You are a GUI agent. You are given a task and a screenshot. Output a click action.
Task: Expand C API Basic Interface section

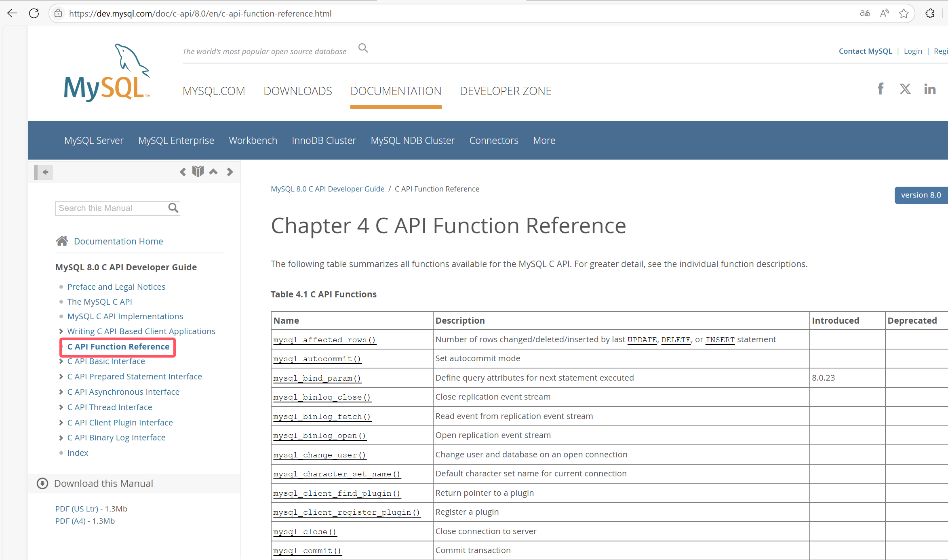[61, 361]
